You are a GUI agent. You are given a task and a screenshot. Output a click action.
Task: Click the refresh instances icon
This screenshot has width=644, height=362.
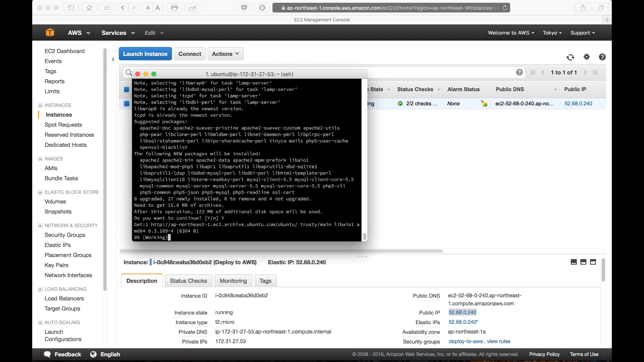[570, 57]
